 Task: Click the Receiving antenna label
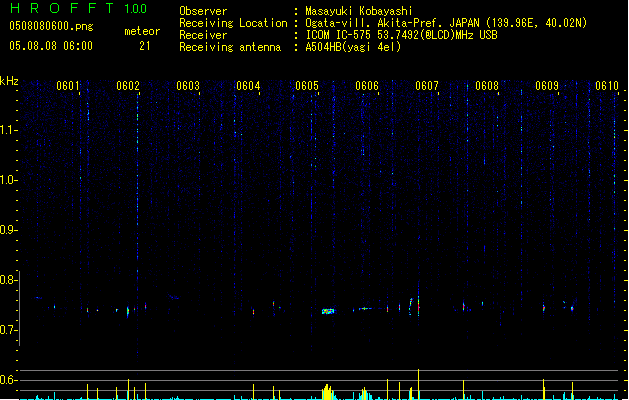click(x=230, y=47)
